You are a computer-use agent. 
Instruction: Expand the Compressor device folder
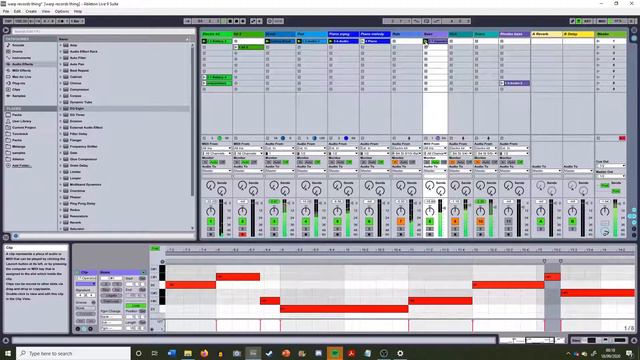pyautogui.click(x=60, y=89)
